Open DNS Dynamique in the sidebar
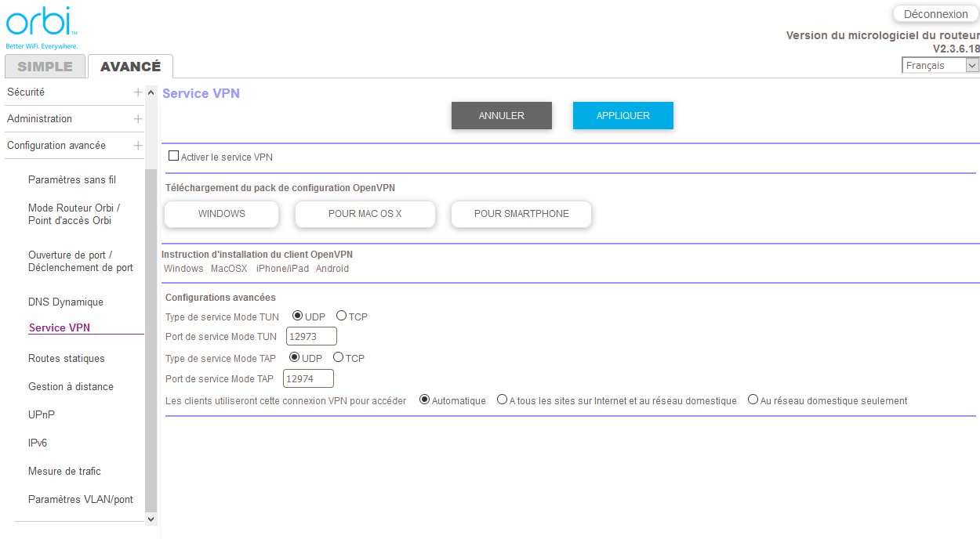Image resolution: width=980 pixels, height=539 pixels. coord(66,302)
